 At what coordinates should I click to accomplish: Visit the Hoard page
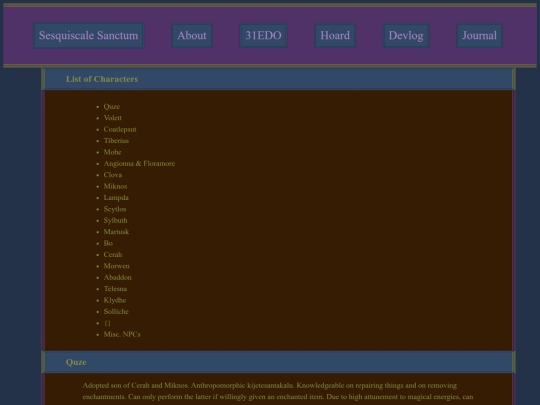pyautogui.click(x=335, y=35)
